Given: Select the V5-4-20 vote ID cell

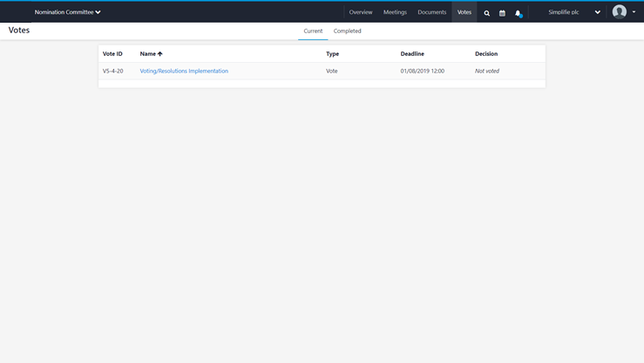Looking at the screenshot, I should coord(113,72).
